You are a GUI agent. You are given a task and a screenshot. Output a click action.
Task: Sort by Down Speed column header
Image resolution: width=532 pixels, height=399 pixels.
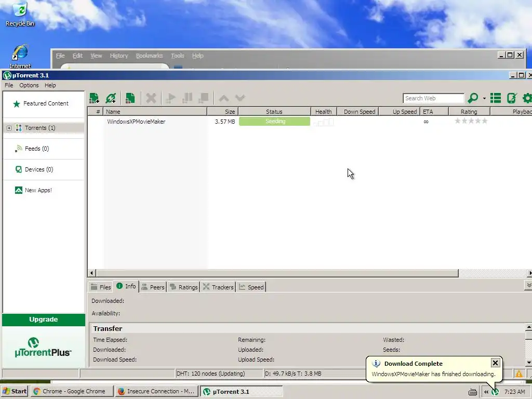[357, 112]
